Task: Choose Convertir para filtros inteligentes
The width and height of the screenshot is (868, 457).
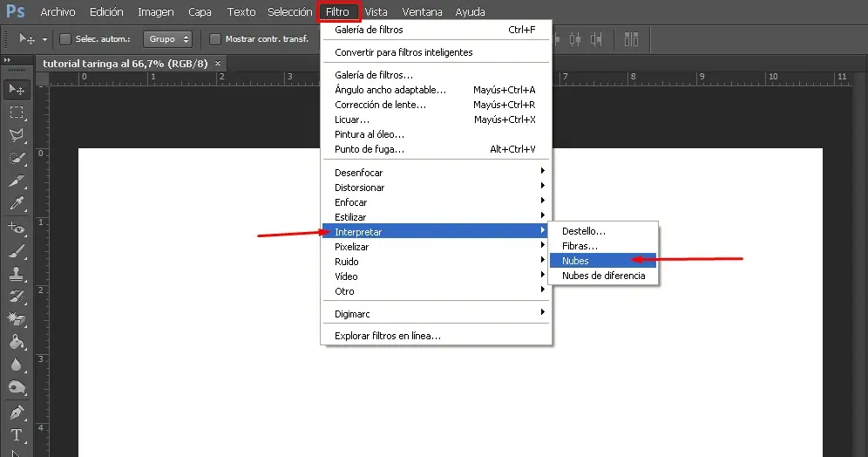Action: click(x=437, y=52)
